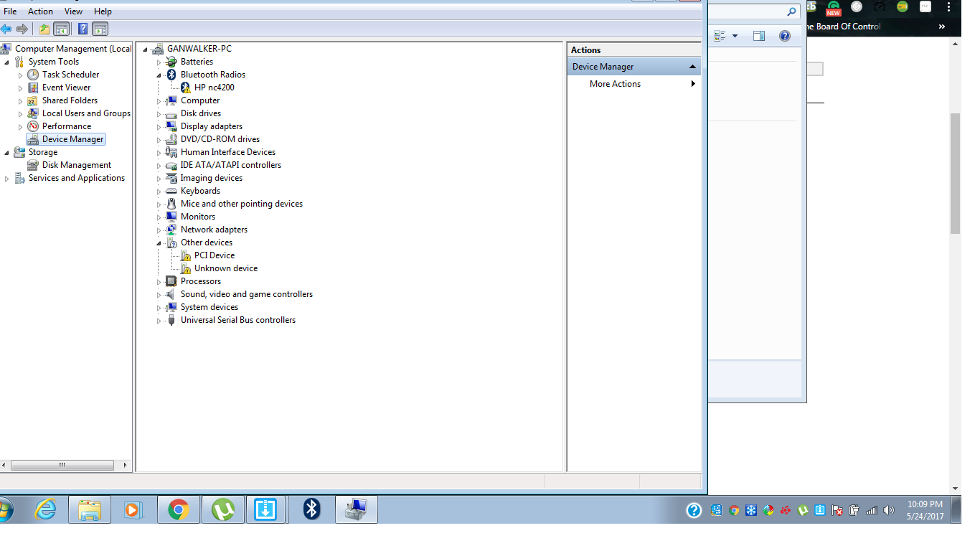Select Event Viewer in the console tree
This screenshot has height=551, width=980.
66,88
